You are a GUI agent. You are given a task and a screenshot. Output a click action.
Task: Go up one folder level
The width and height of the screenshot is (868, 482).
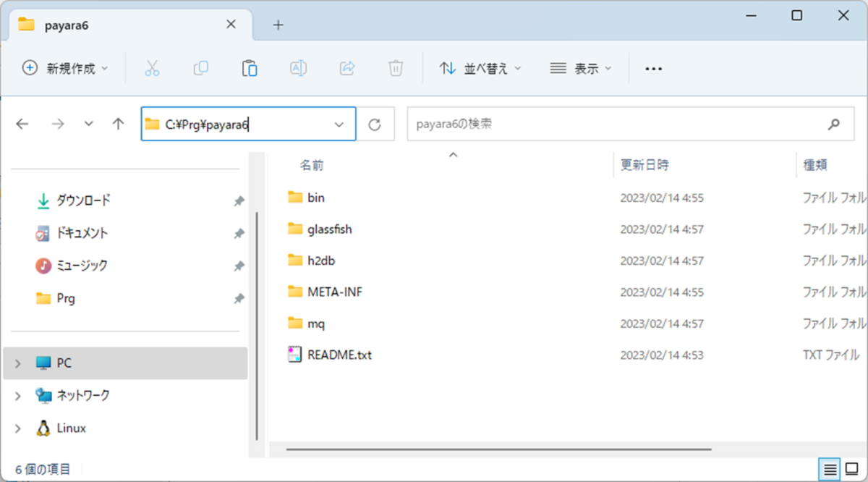[119, 124]
